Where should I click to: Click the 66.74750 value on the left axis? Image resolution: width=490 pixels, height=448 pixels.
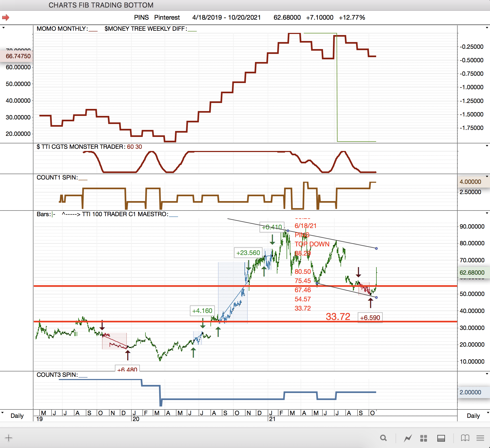[18, 56]
